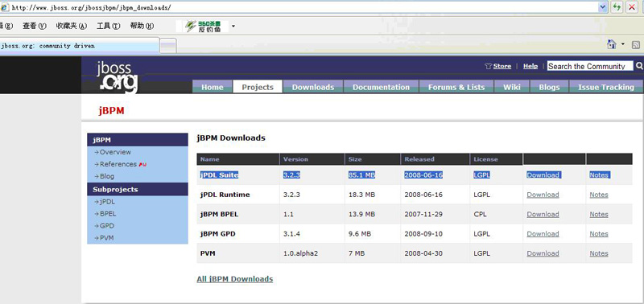Open All jBPM Downloads link
644x304 pixels.
(x=234, y=279)
